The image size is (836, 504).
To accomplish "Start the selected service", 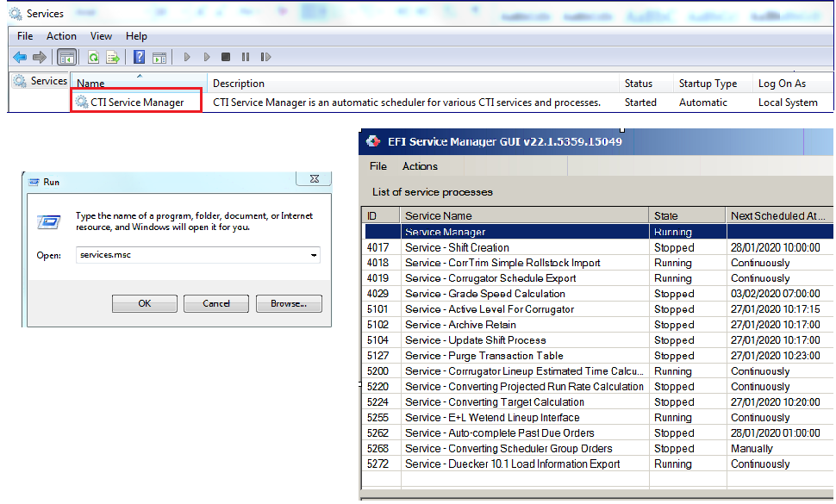I will point(187,57).
